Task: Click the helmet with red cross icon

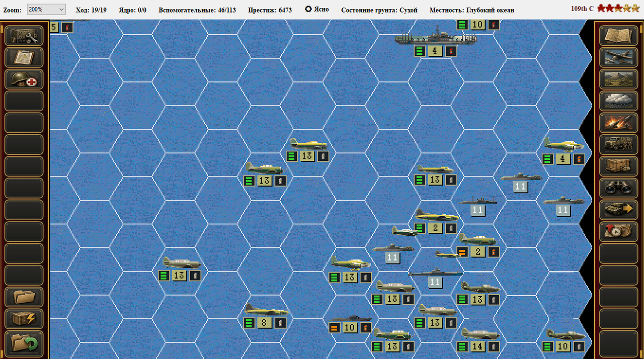Action: coord(24,79)
